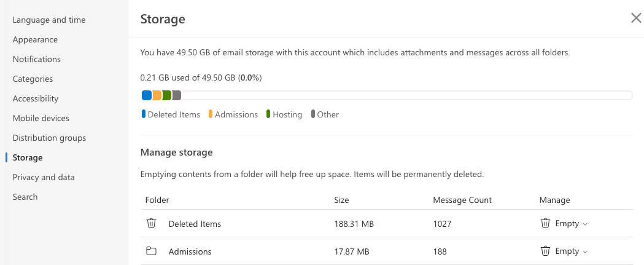Click the trash icon beside Deleted Items folder

(151, 223)
